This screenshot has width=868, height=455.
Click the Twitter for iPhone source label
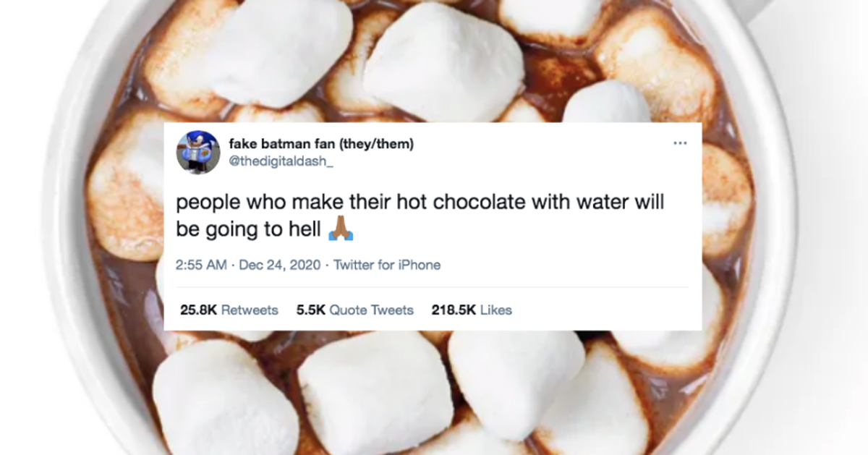coord(388,265)
